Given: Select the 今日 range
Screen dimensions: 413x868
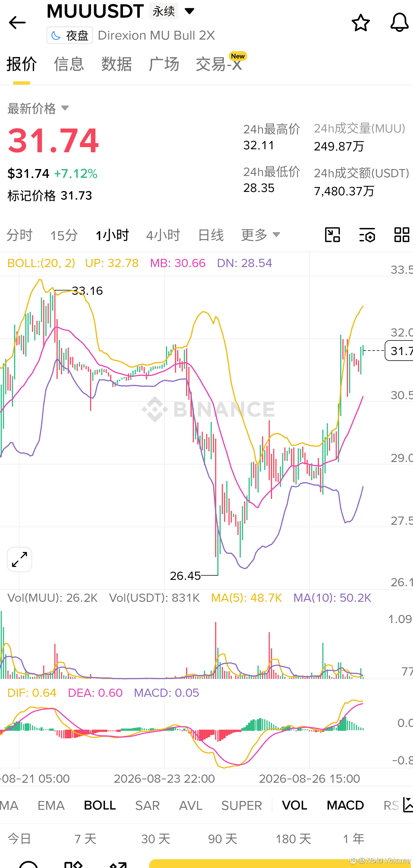Looking at the screenshot, I should 19,839.
